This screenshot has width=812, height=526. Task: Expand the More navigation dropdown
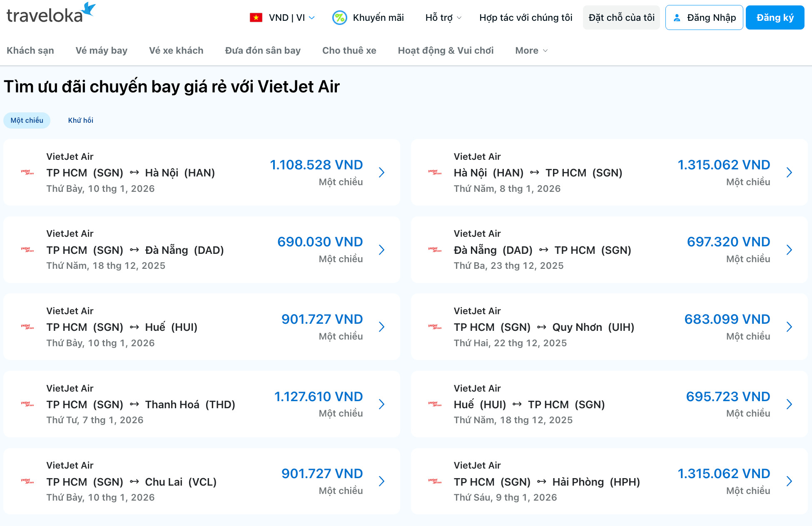pyautogui.click(x=531, y=50)
